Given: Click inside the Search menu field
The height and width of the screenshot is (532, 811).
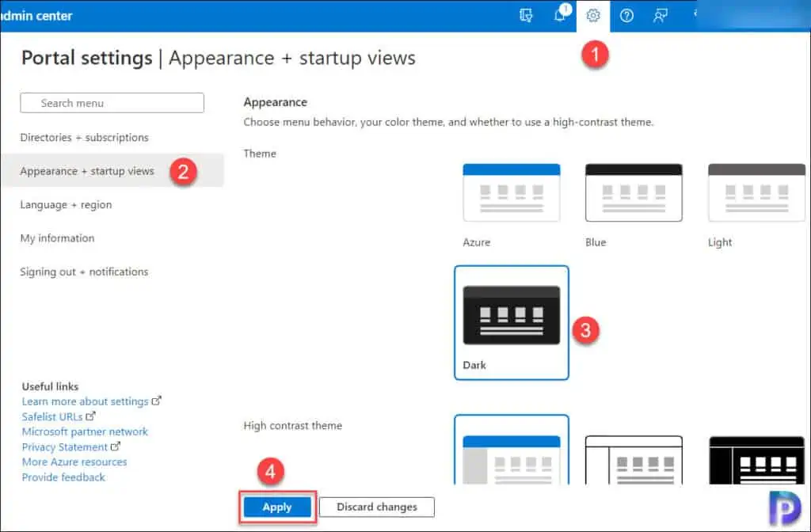Looking at the screenshot, I should (112, 103).
